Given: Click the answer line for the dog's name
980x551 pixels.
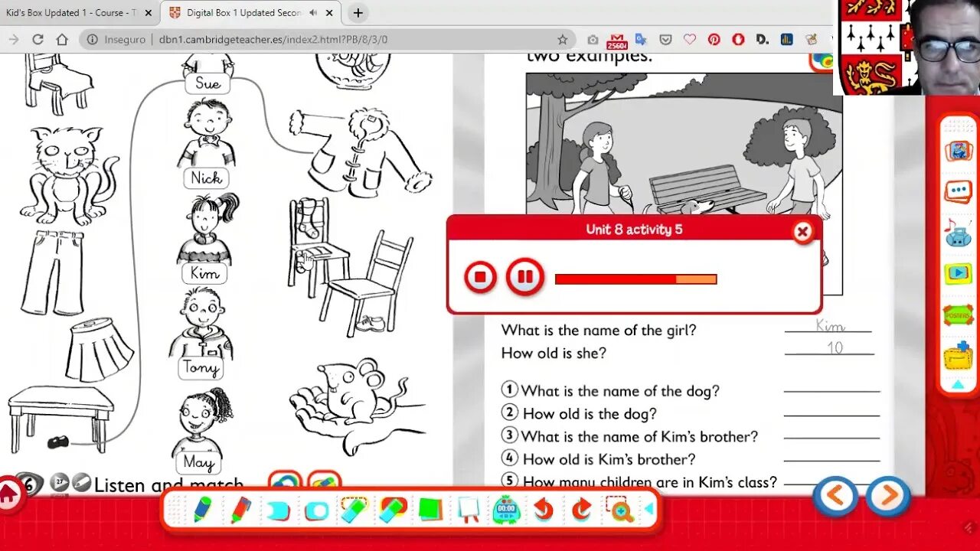Looking at the screenshot, I should click(831, 390).
